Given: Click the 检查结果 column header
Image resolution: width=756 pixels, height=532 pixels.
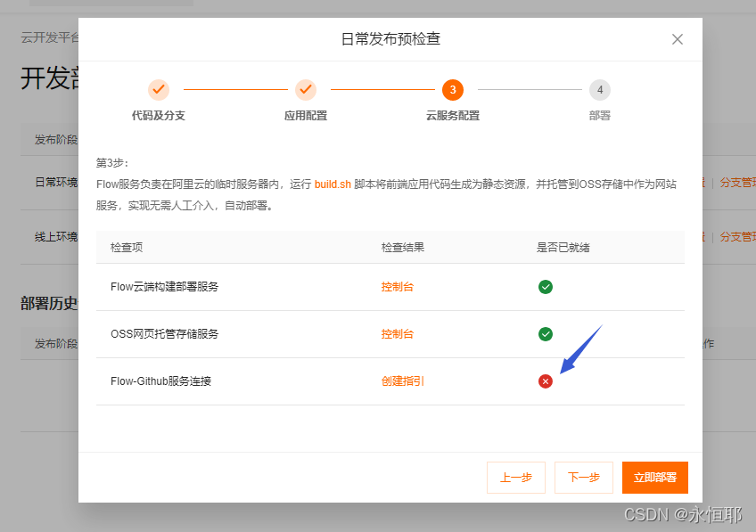Looking at the screenshot, I should 403,247.
